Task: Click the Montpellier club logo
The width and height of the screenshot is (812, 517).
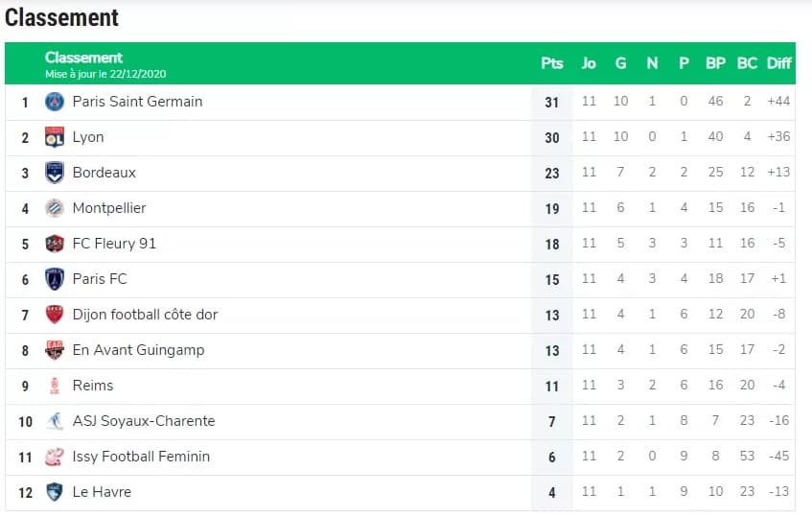Action: click(55, 208)
